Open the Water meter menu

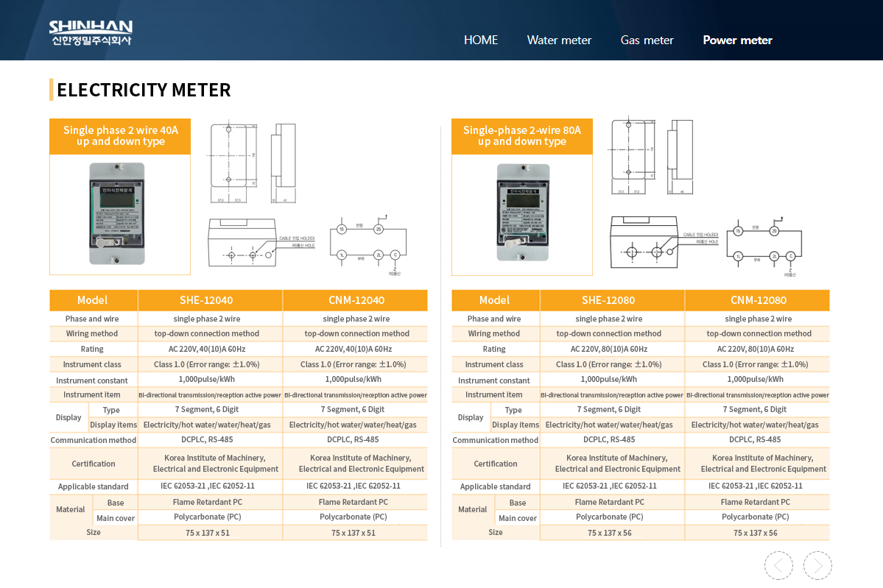pyautogui.click(x=559, y=40)
